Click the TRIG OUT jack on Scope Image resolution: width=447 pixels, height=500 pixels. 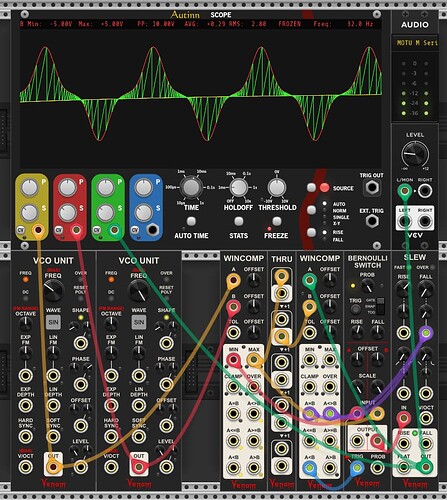(372, 187)
